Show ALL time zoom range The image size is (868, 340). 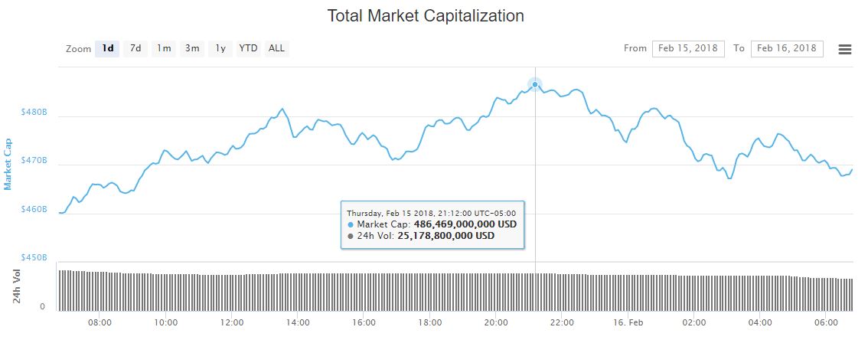point(276,48)
